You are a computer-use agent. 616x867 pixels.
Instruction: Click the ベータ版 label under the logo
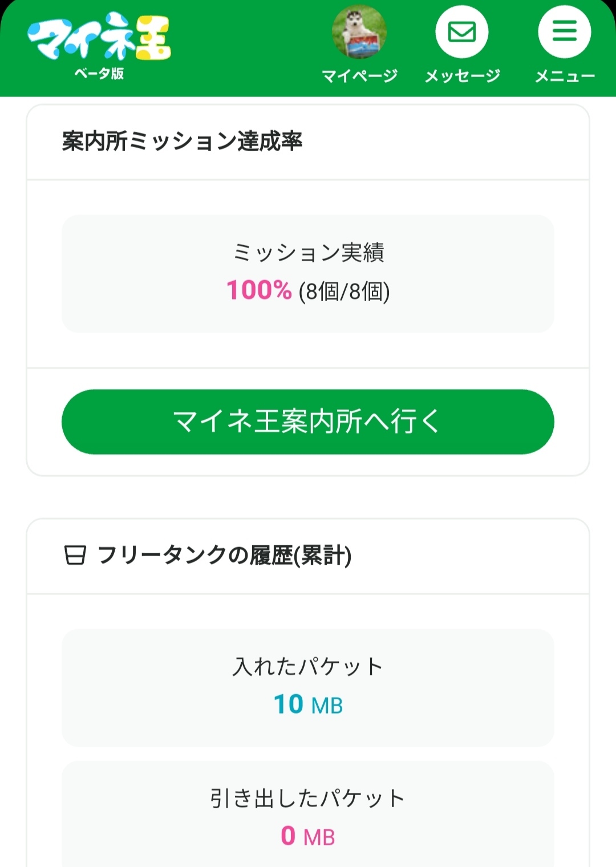99,74
